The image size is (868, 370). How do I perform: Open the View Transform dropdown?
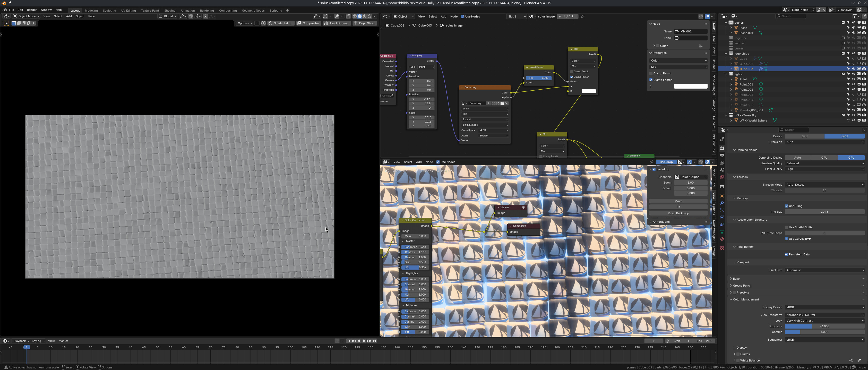pyautogui.click(x=824, y=315)
